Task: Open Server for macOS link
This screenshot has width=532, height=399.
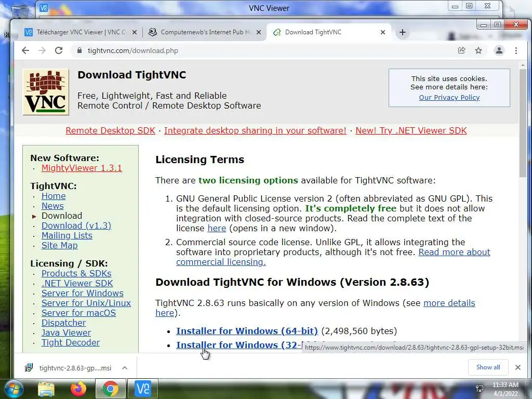Action: pos(79,313)
